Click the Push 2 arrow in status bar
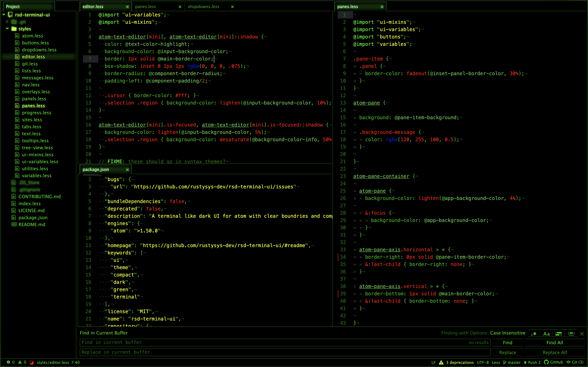 coord(525,362)
